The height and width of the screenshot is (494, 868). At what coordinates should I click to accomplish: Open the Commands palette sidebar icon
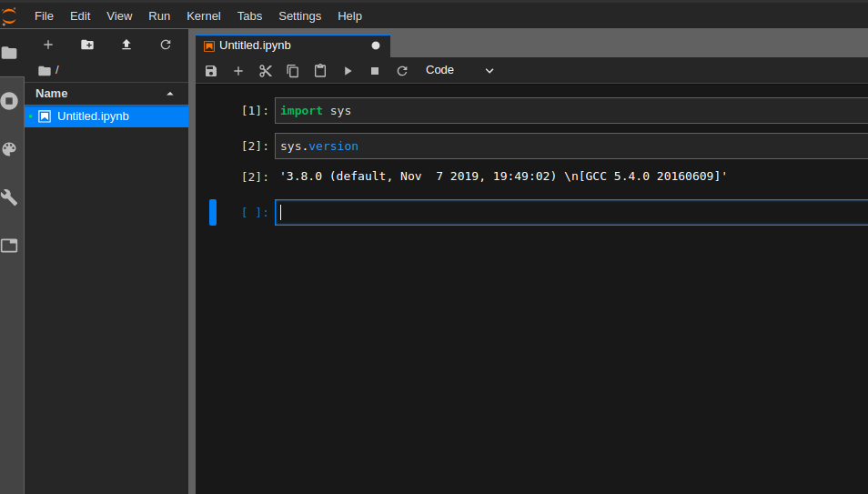(10, 149)
